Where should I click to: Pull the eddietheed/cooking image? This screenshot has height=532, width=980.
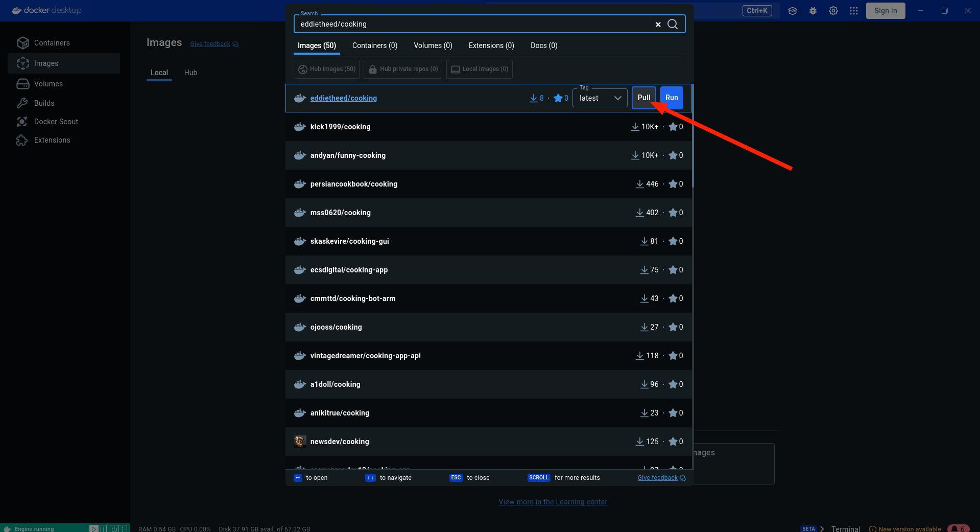644,98
